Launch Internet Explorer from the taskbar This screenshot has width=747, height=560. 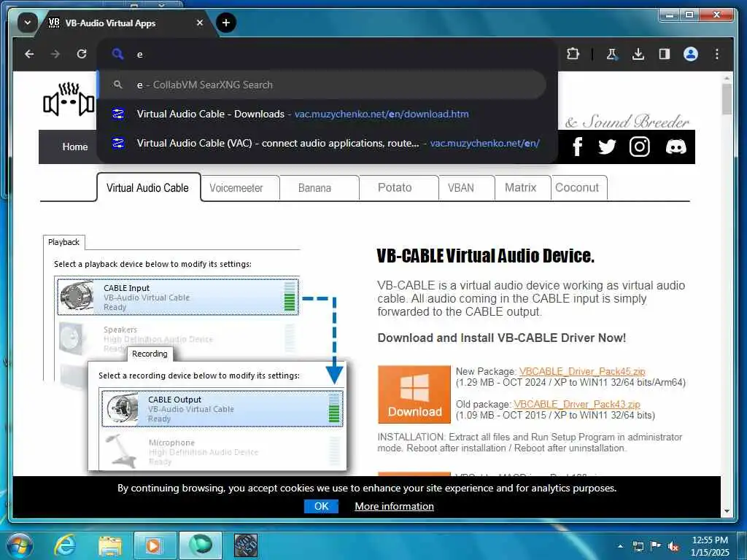pyautogui.click(x=65, y=545)
